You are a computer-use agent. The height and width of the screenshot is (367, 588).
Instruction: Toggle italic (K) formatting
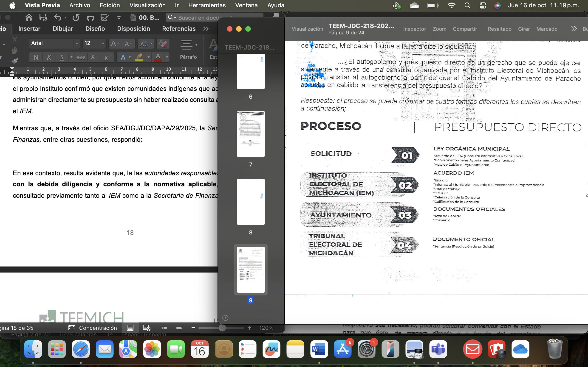49,58
